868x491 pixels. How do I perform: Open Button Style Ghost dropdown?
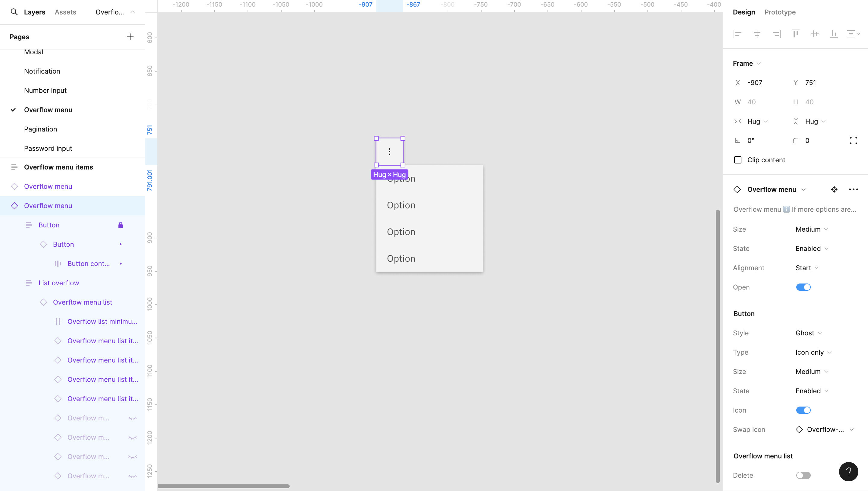[x=808, y=333]
